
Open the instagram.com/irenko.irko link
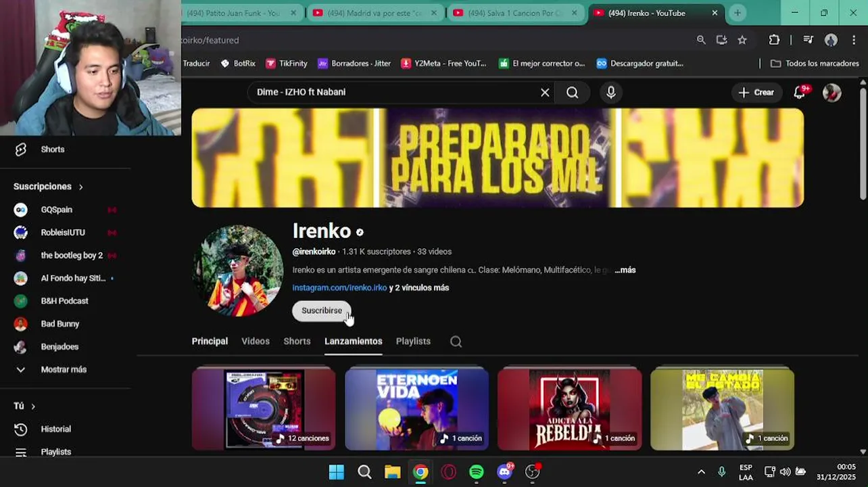click(339, 287)
